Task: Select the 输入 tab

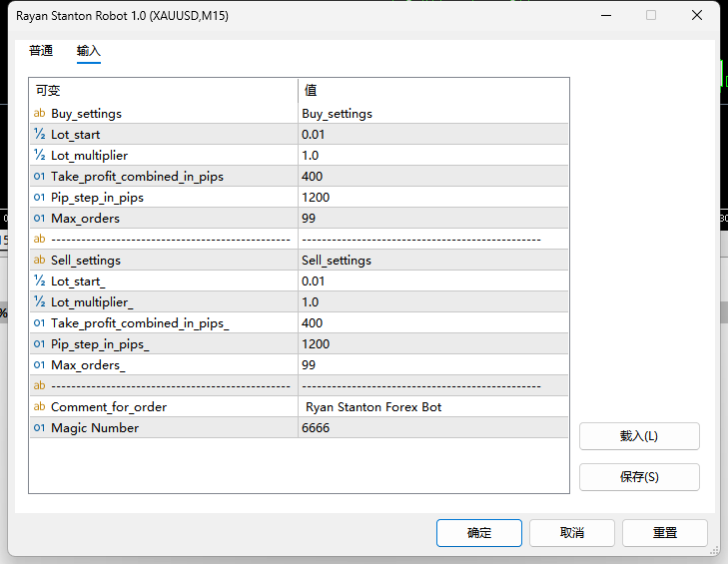Action: coord(89,50)
